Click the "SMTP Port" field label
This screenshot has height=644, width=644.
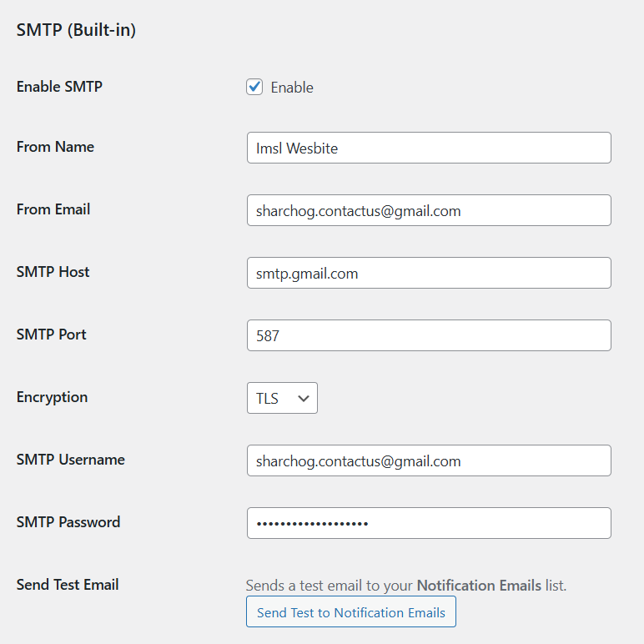[52, 335]
